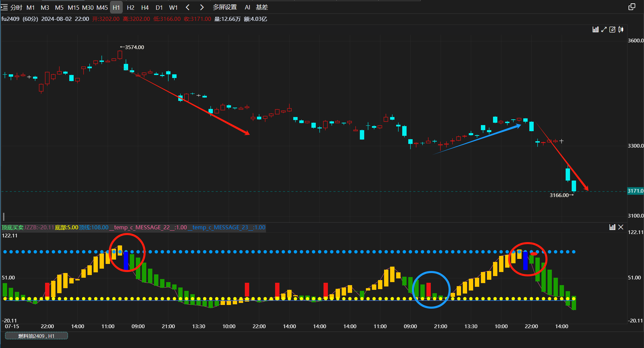Switch to 分时 time-sharing chart
The image size is (644, 348).
[16, 7]
